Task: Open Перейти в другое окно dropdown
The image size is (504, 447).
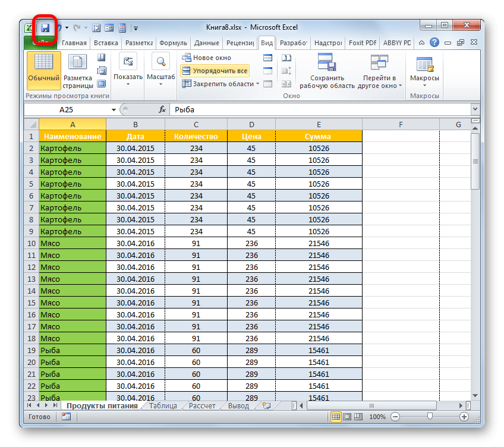Action: 380,71
